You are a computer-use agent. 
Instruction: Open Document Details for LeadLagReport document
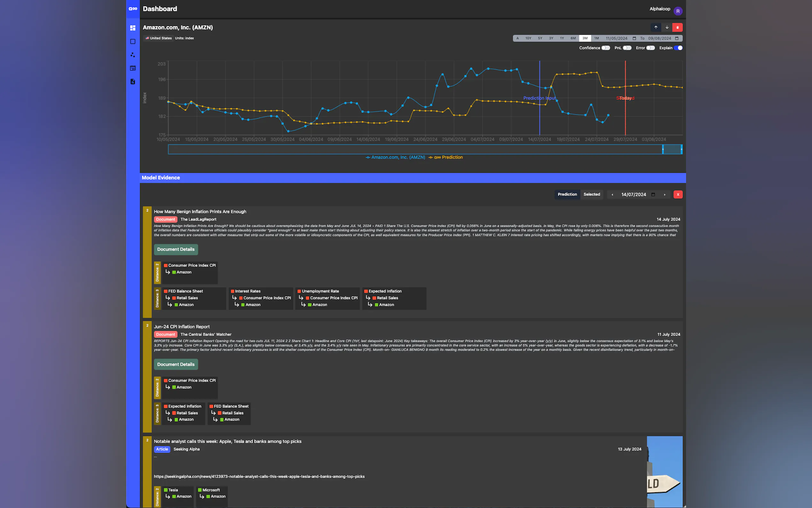point(176,249)
